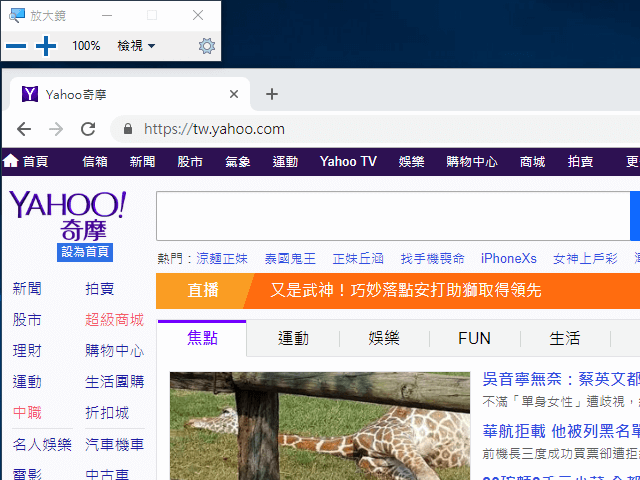This screenshot has width=640, height=480.
Task: Click trending search 泰國鬼王
Action: pyautogui.click(x=290, y=258)
